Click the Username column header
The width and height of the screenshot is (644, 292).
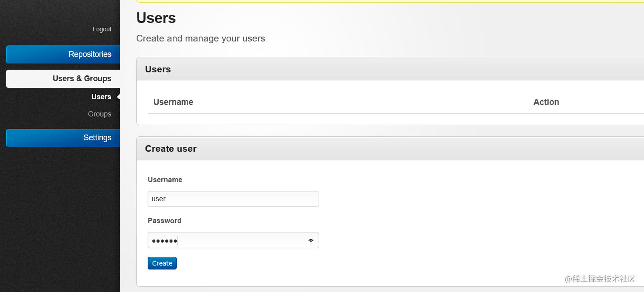(x=173, y=102)
